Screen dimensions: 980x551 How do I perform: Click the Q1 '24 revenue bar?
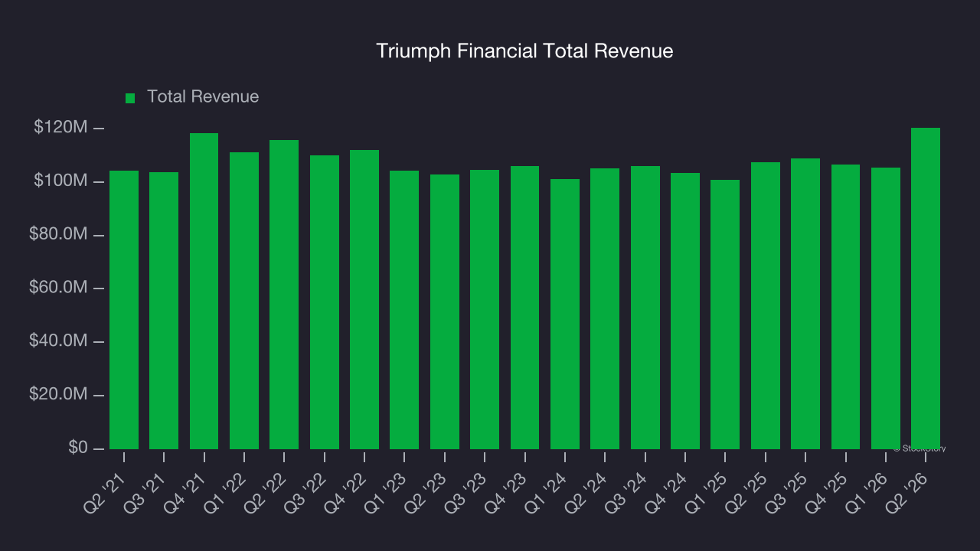click(565, 314)
